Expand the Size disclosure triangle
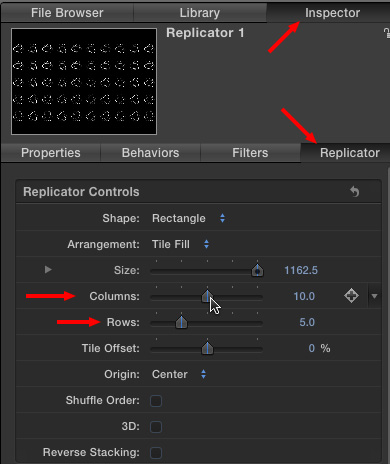 [48, 269]
